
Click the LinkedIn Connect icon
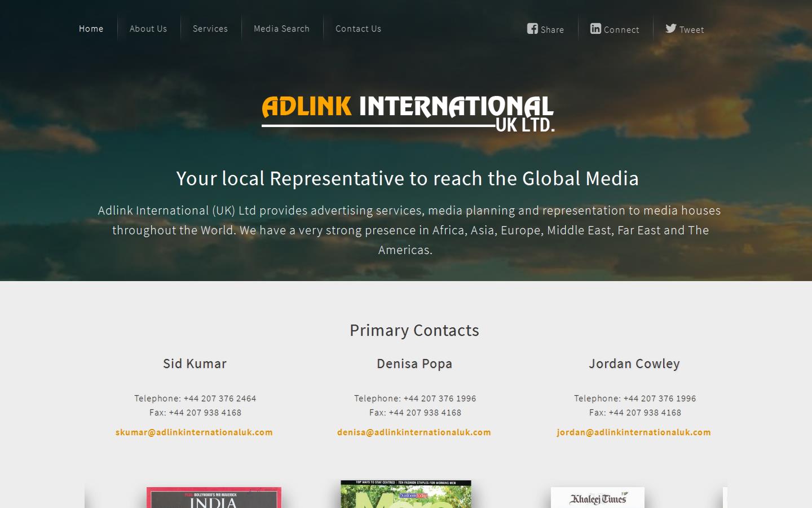point(596,28)
